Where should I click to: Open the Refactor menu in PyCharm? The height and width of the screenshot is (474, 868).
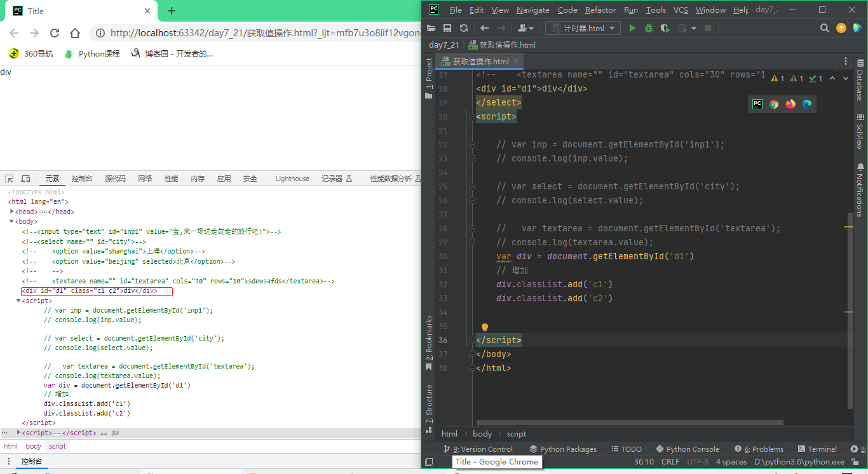[600, 10]
